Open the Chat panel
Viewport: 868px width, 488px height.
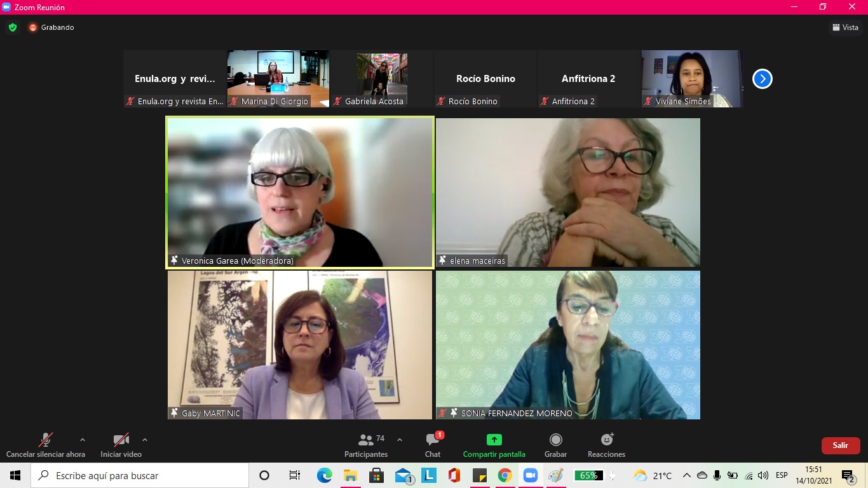click(x=433, y=445)
